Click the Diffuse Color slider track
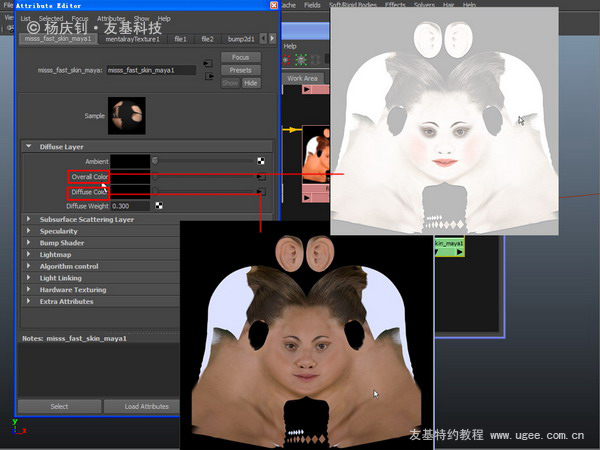This screenshot has width=600, height=450. pyautogui.click(x=203, y=191)
